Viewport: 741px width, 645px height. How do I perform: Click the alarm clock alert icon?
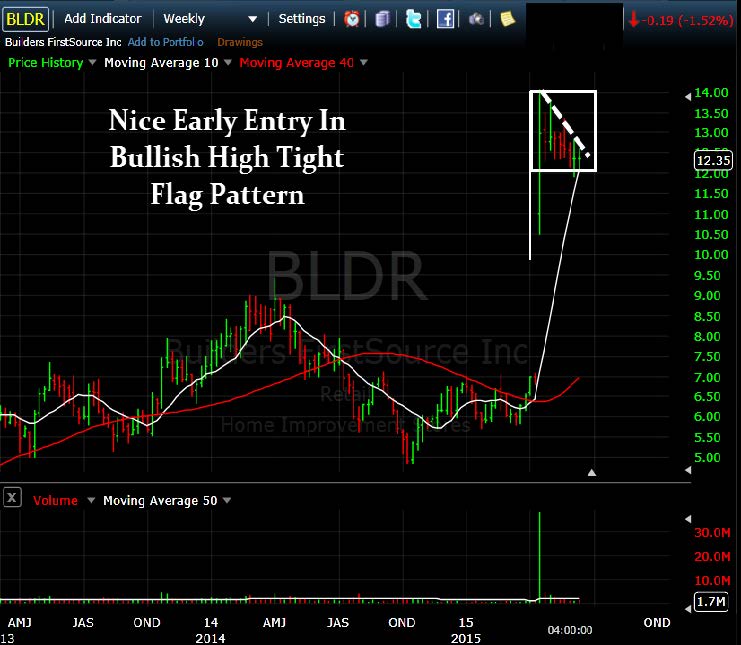[352, 19]
